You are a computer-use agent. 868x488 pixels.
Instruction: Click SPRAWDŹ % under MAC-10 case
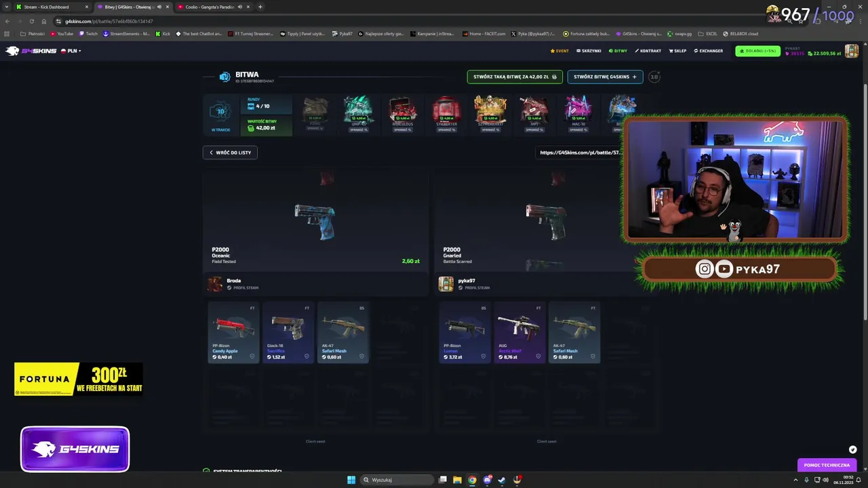coord(578,129)
